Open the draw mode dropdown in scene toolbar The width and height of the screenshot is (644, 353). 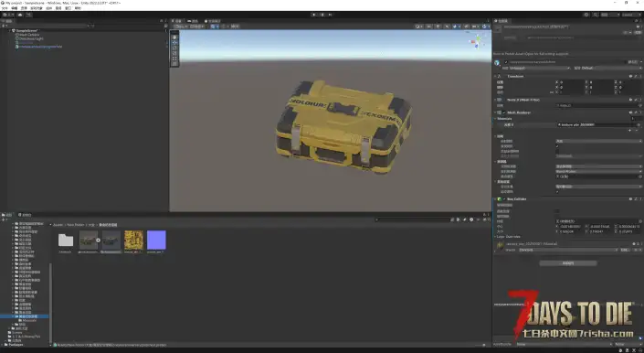pos(419,27)
